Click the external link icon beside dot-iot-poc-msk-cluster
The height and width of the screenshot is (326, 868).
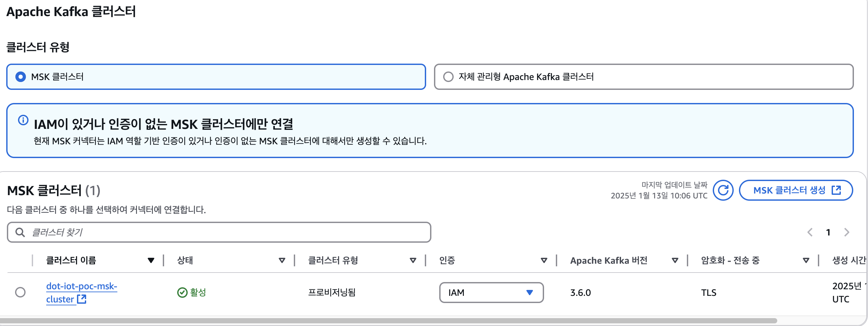point(82,299)
